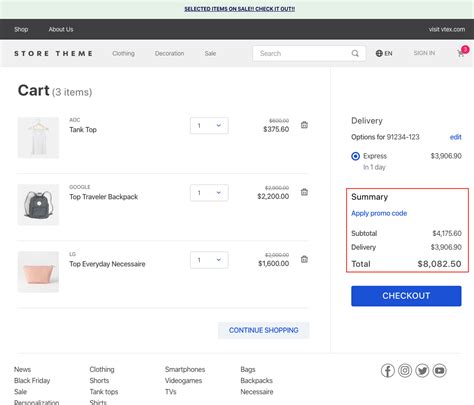Open the Instagram social icon
Image resolution: width=474 pixels, height=405 pixels.
[x=405, y=370]
